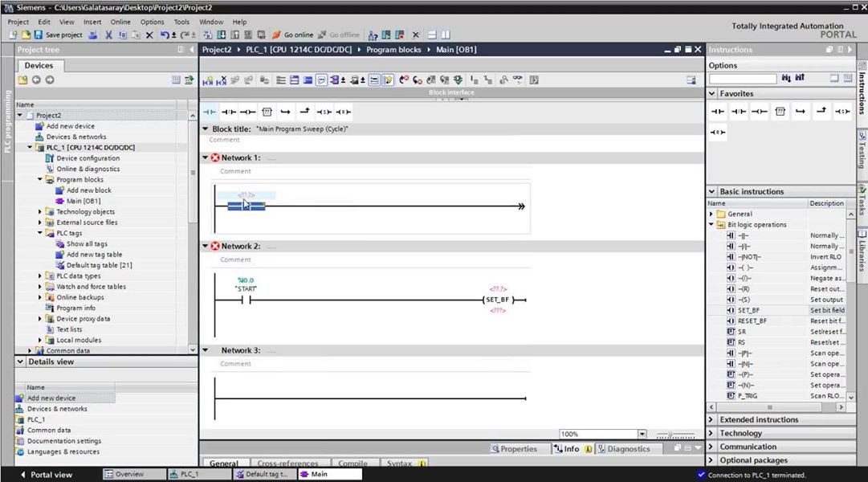The height and width of the screenshot is (482, 868).
Task: Open the zoom level 100% dropdown
Action: point(642,434)
